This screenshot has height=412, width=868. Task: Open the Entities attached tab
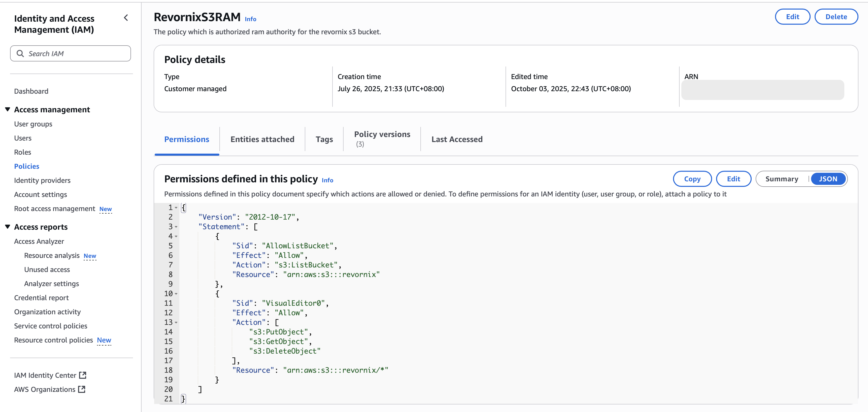pos(262,139)
